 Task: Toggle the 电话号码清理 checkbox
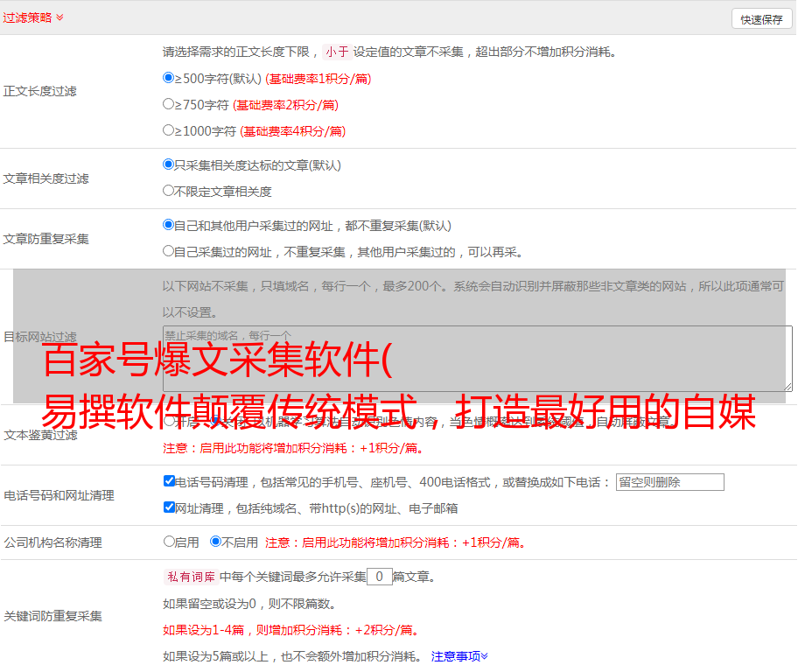[x=169, y=481]
